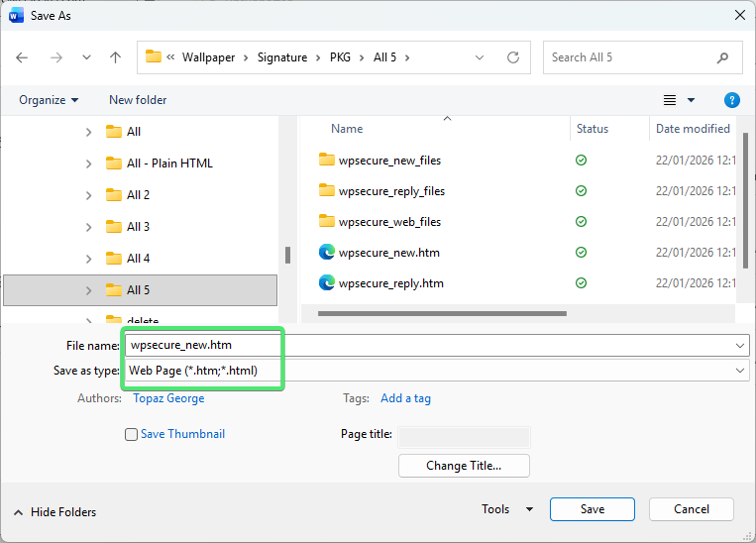This screenshot has height=543, width=756.
Task: Click the Save button
Action: click(x=592, y=509)
